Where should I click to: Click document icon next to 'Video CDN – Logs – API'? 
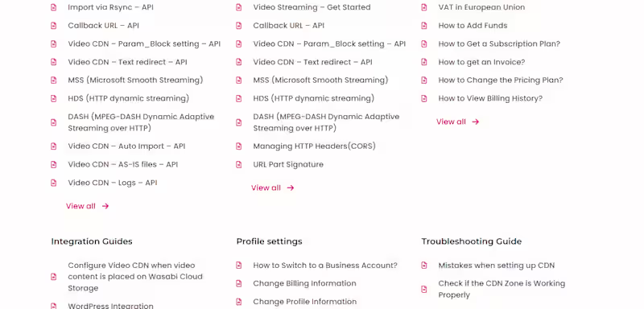[x=53, y=183]
